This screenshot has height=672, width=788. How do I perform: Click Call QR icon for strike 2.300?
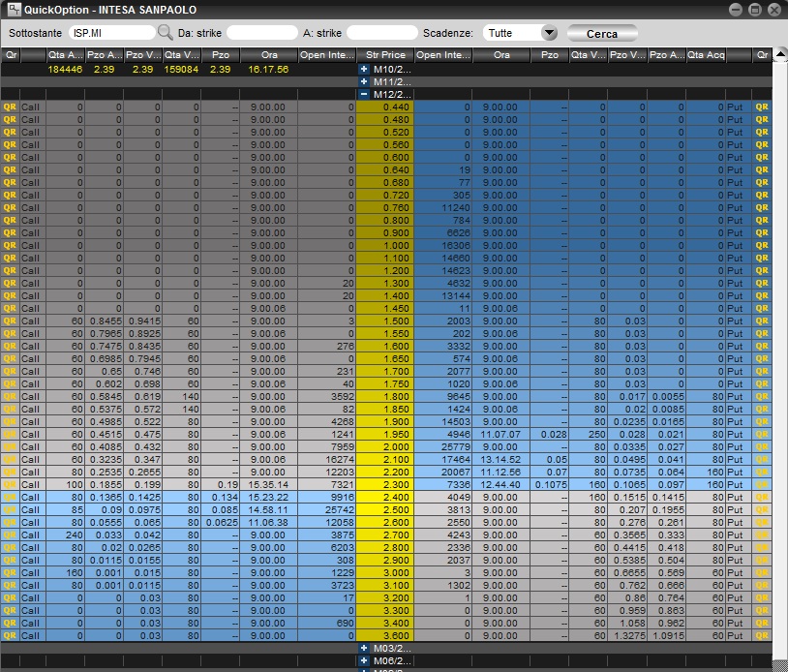click(x=10, y=484)
